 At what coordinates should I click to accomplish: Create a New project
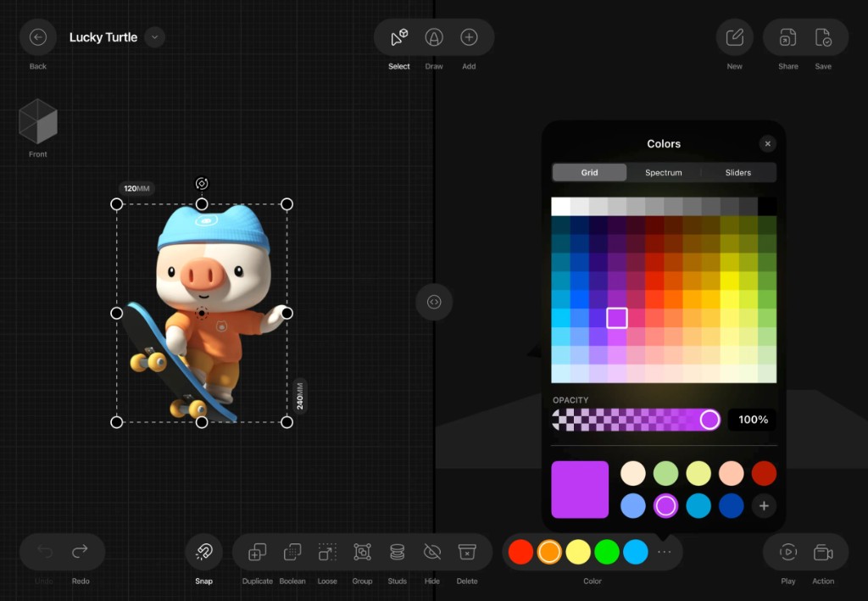click(x=735, y=37)
